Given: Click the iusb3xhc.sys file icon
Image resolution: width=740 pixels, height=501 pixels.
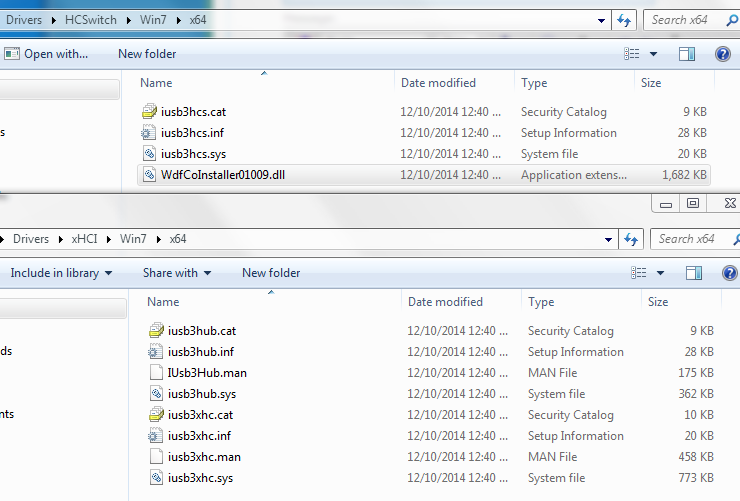Looking at the screenshot, I should tap(156, 477).
